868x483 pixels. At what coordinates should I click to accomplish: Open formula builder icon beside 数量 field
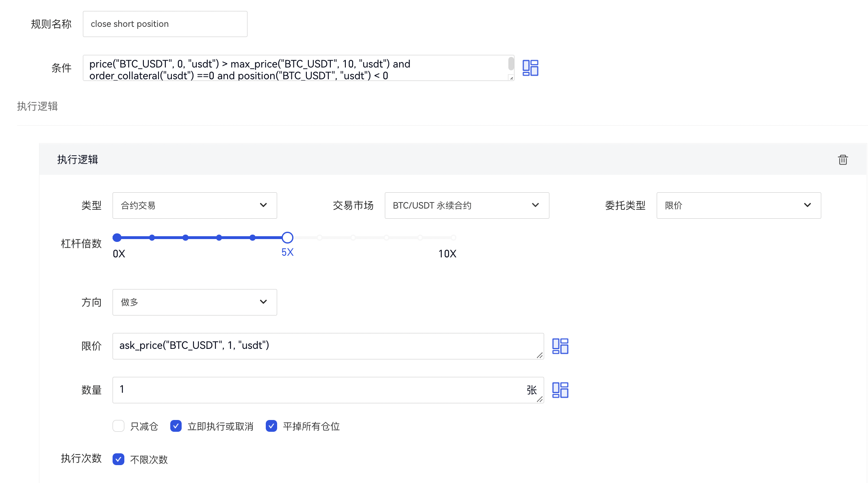[x=560, y=390]
